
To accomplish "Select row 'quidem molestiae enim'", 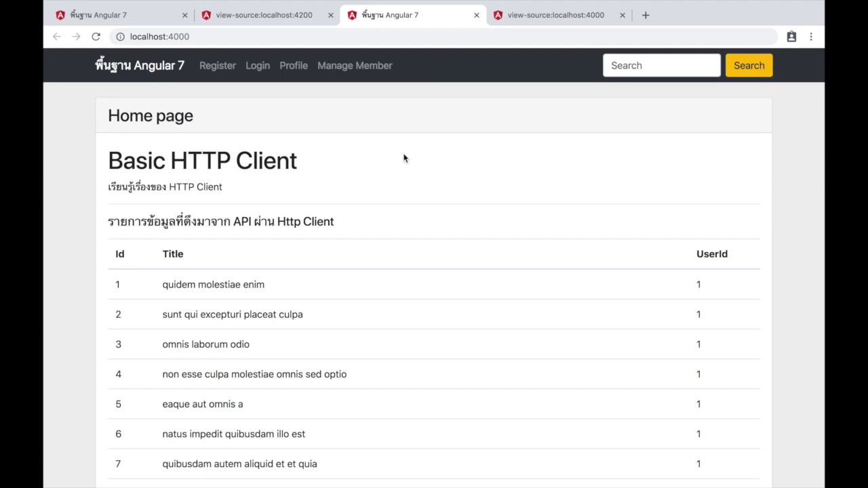I will pos(433,285).
